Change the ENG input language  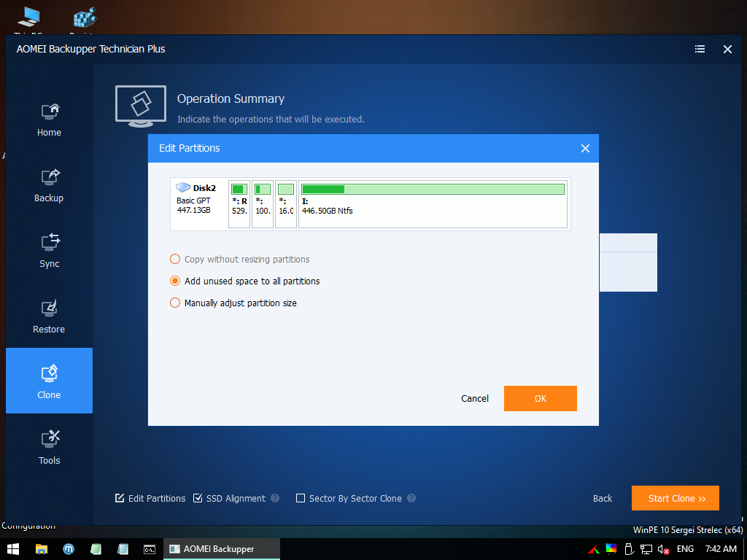point(685,549)
